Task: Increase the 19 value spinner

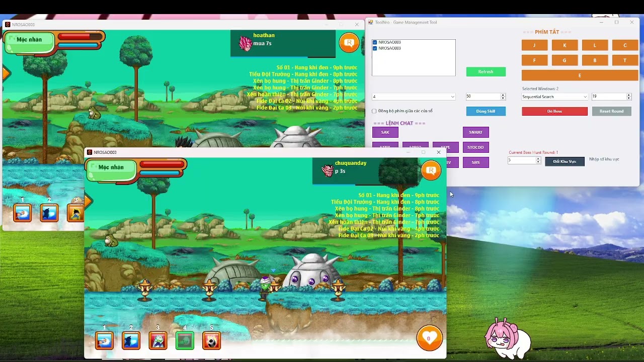Action: (x=628, y=95)
